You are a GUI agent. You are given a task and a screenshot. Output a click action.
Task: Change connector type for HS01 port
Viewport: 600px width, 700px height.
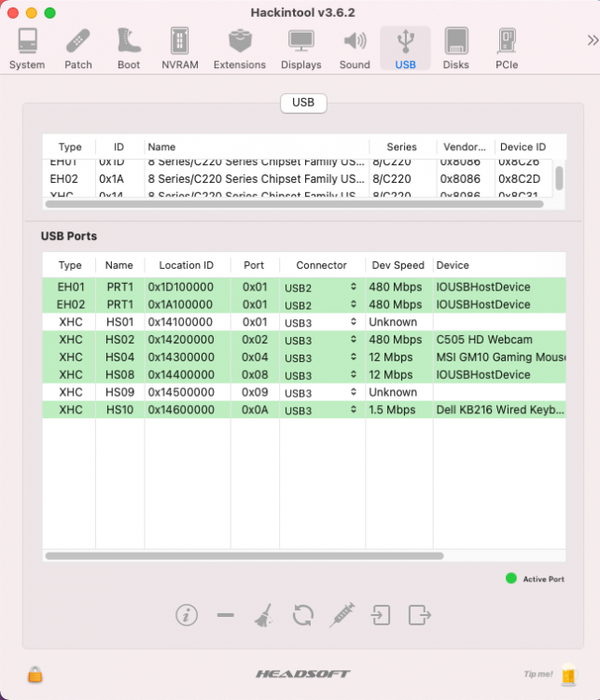pyautogui.click(x=321, y=322)
